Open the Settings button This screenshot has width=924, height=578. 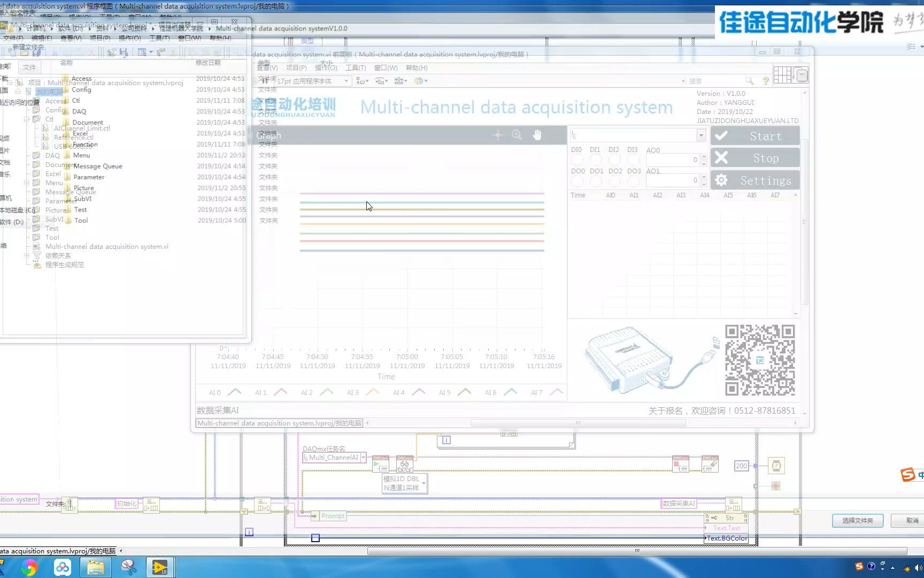755,180
